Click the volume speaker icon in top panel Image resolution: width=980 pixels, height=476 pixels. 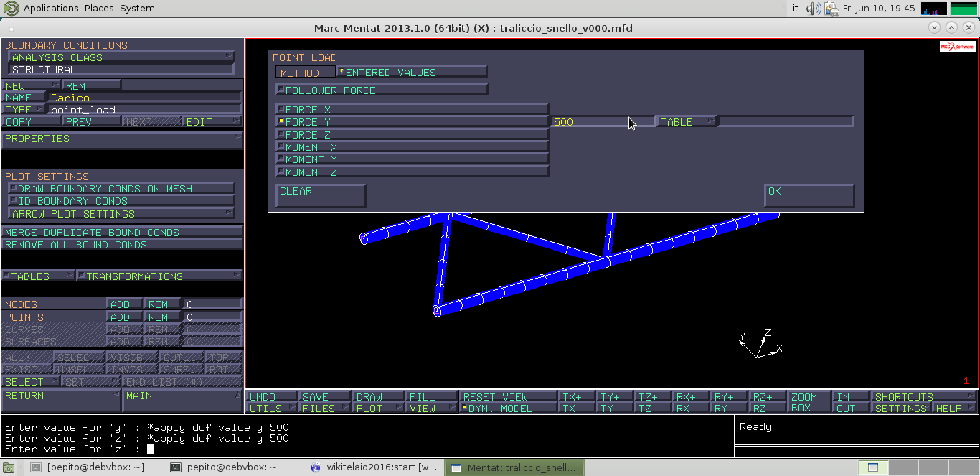814,9
